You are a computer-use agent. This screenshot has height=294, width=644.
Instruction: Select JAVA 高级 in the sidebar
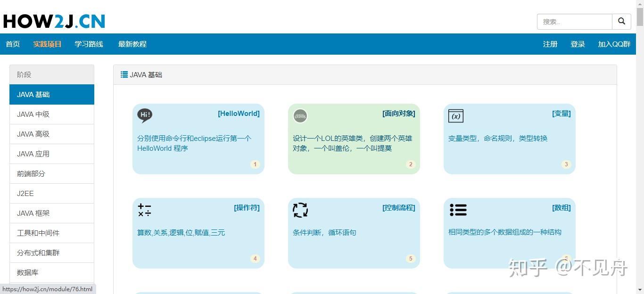pos(52,134)
